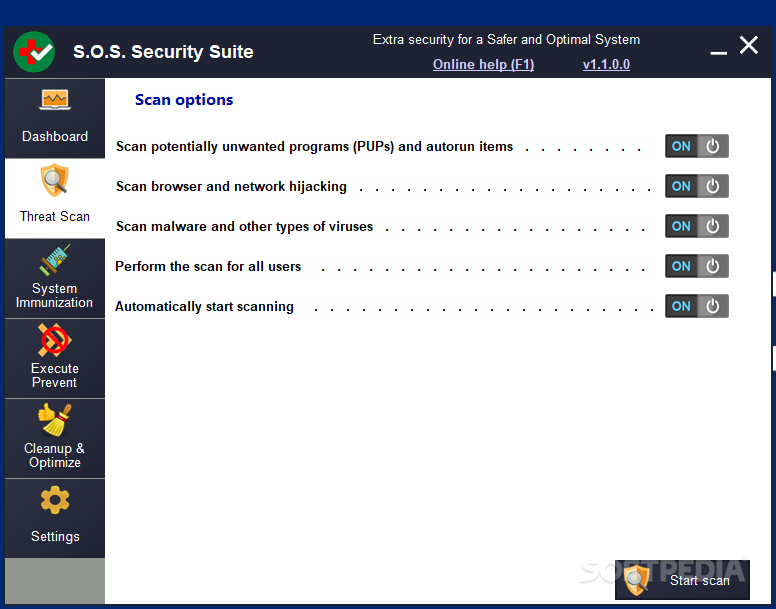Viewport: 776px width, 609px height.
Task: Open the System Immunization syringe icon
Action: click(55, 260)
